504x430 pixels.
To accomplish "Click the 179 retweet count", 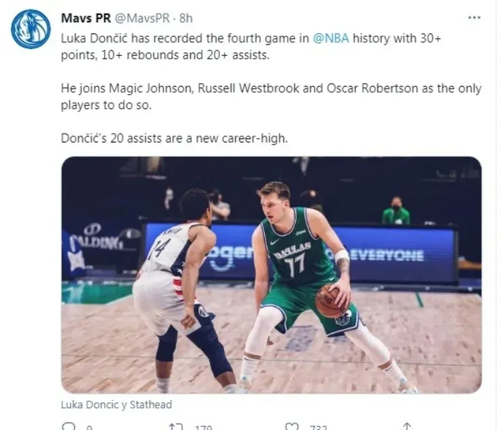I will click(202, 427).
